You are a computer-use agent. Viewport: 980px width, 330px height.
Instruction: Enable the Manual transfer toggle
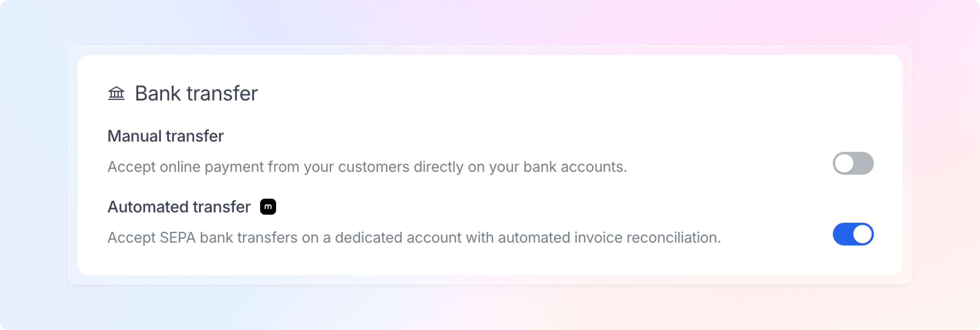point(853,163)
